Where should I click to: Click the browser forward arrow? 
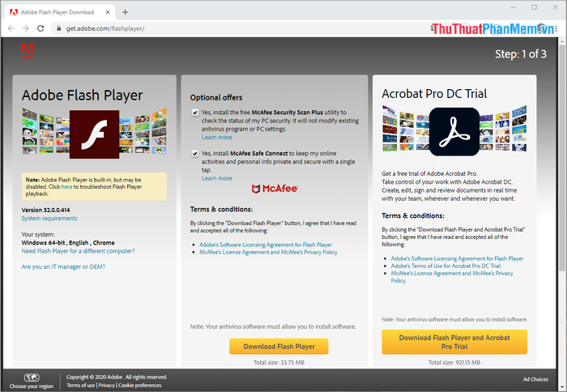(x=26, y=28)
